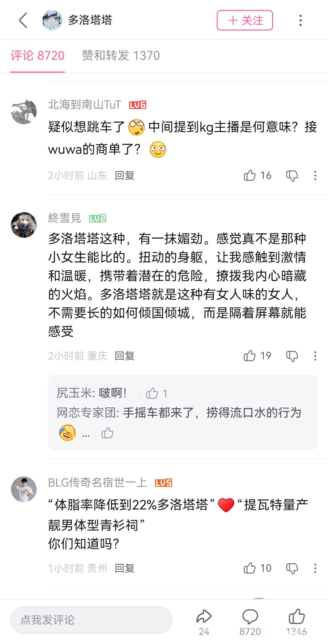Like BLG传奇名宿世一上's comment
The height and width of the screenshot is (644, 328).
250,568
